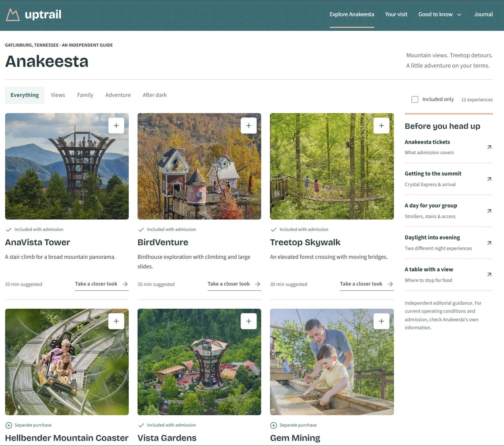Open the Explore Anakeesta nav item
The height and width of the screenshot is (446, 504).
pos(352,14)
